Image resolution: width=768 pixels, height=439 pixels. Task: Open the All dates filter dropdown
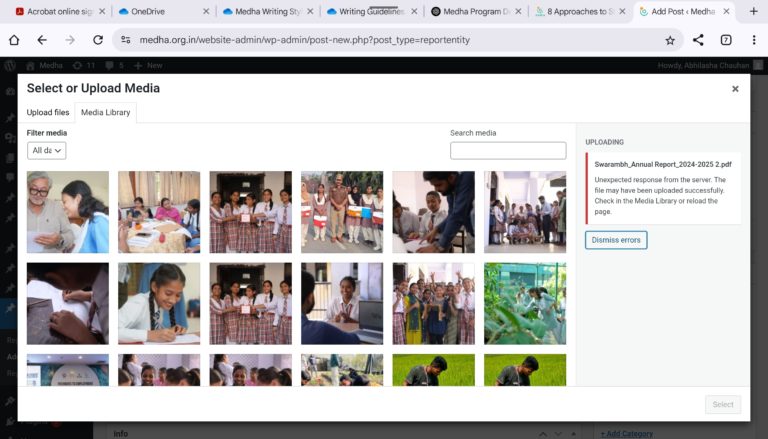[x=47, y=150]
